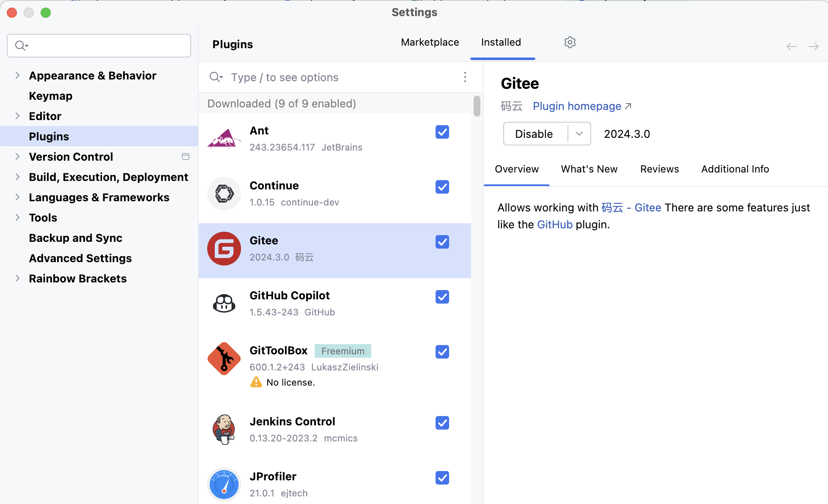Image resolution: width=828 pixels, height=504 pixels.
Task: Disable the Continue plugin checkbox
Action: [442, 187]
